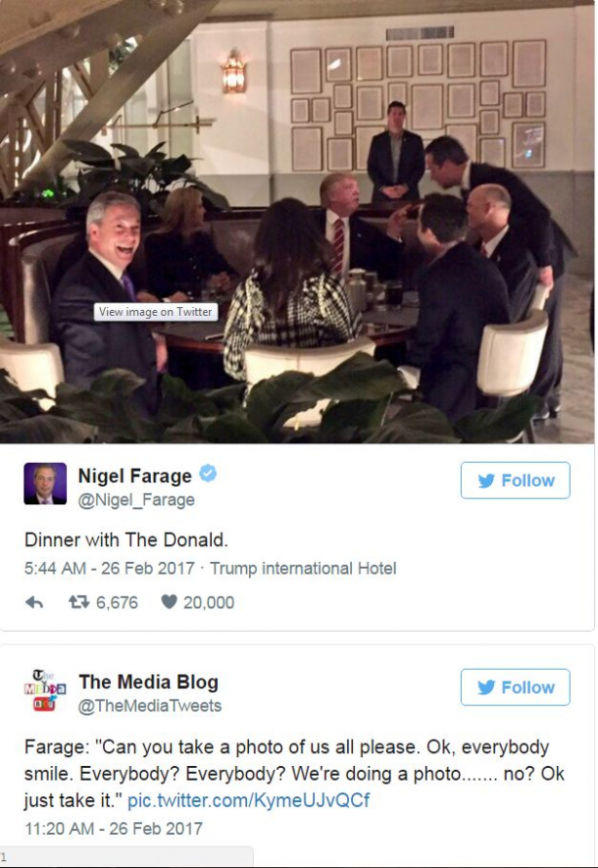Click the 20,000 likes count

pos(209,602)
